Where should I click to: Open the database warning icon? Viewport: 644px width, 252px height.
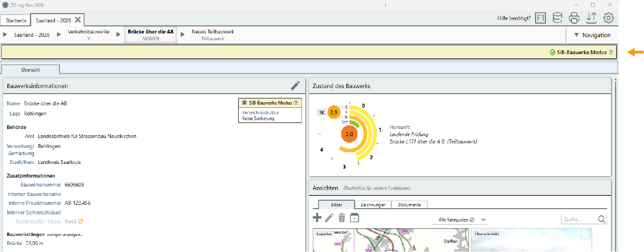click(x=557, y=18)
